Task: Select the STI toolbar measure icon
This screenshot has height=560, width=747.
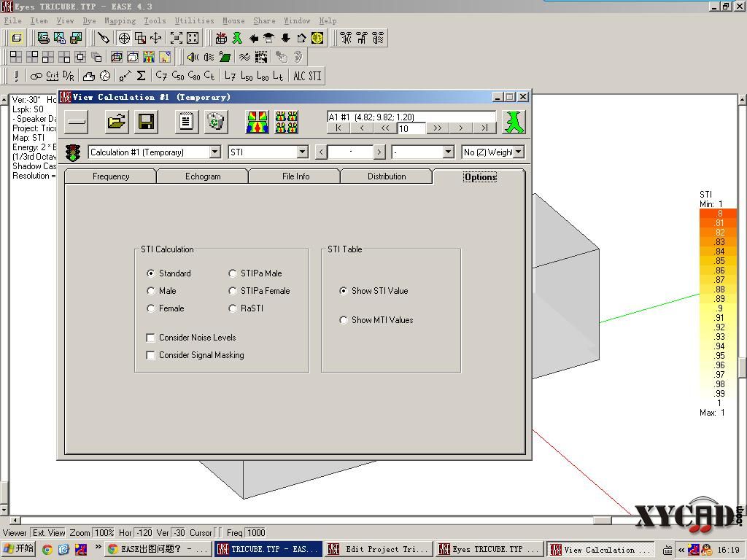Action: click(x=315, y=76)
